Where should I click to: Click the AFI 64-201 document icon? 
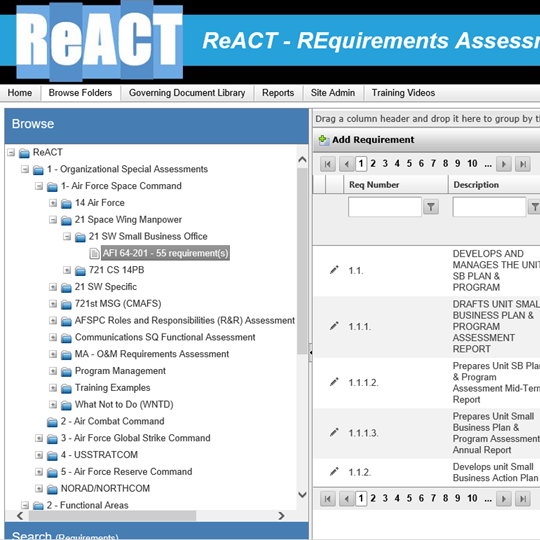[x=94, y=253]
